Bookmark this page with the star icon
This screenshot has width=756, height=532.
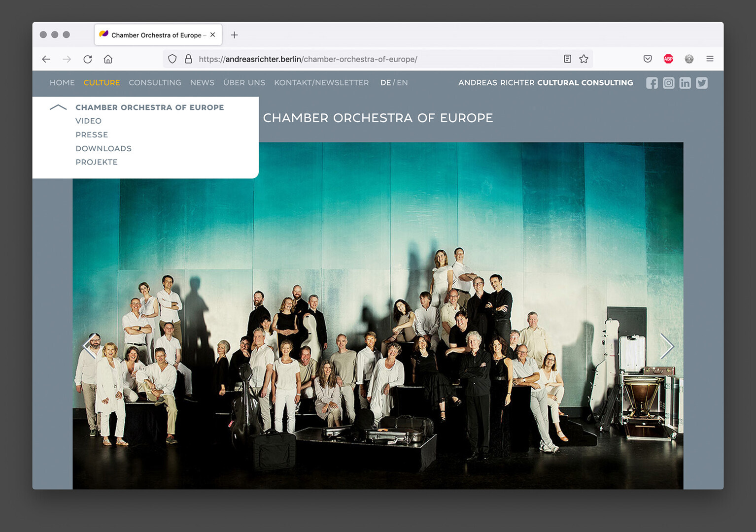(584, 59)
